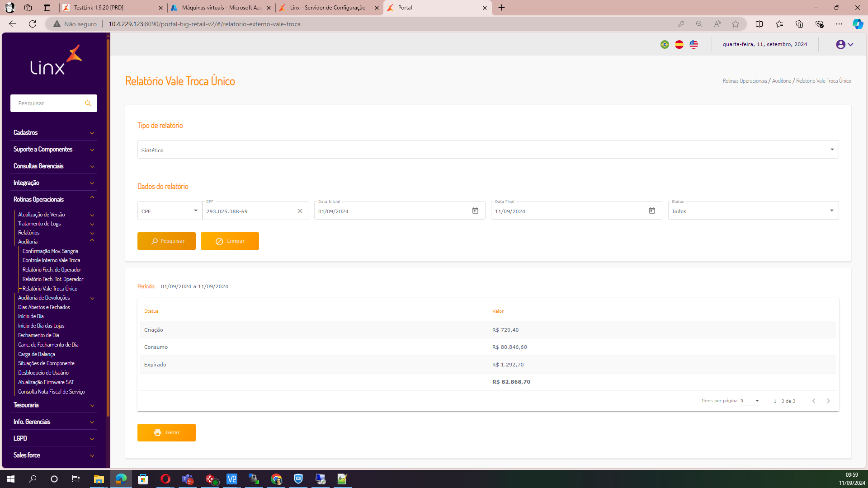Open the browser settings ellipsis menu

(x=839, y=24)
